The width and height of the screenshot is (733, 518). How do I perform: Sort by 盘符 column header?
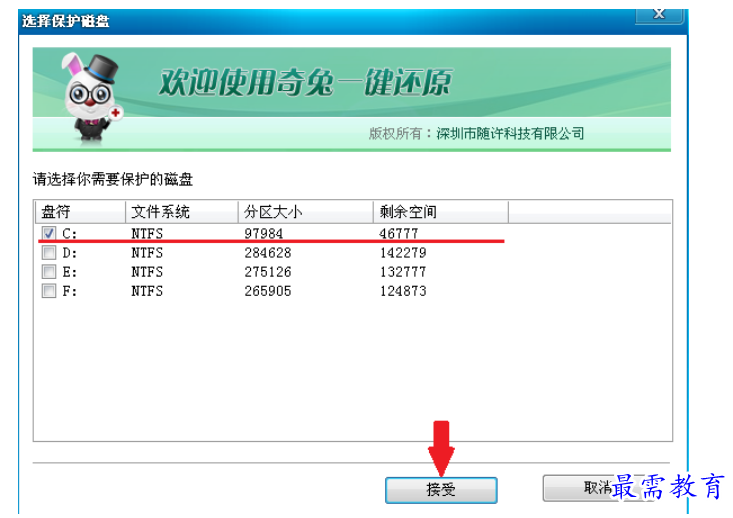point(80,212)
